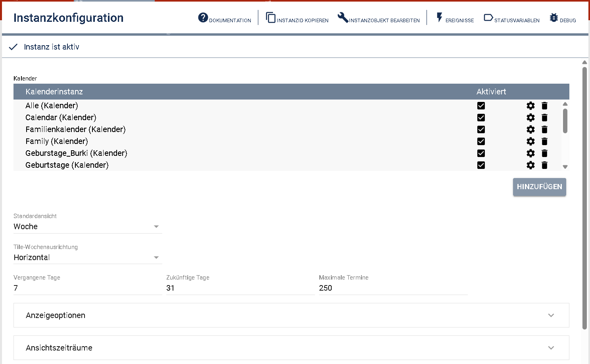Screen dimensions: 590x364
Task: Click the Statusvariablen toolbar label
Action: (517, 21)
